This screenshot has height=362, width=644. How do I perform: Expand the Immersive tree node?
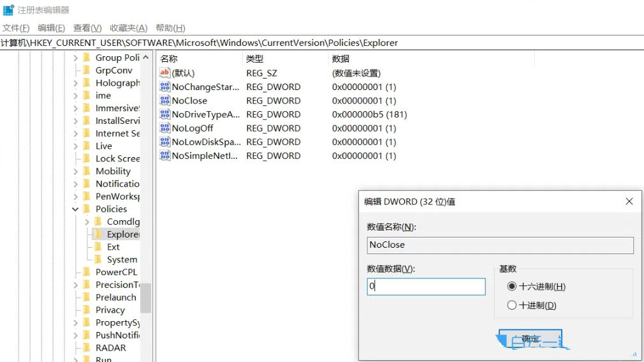tap(76, 108)
